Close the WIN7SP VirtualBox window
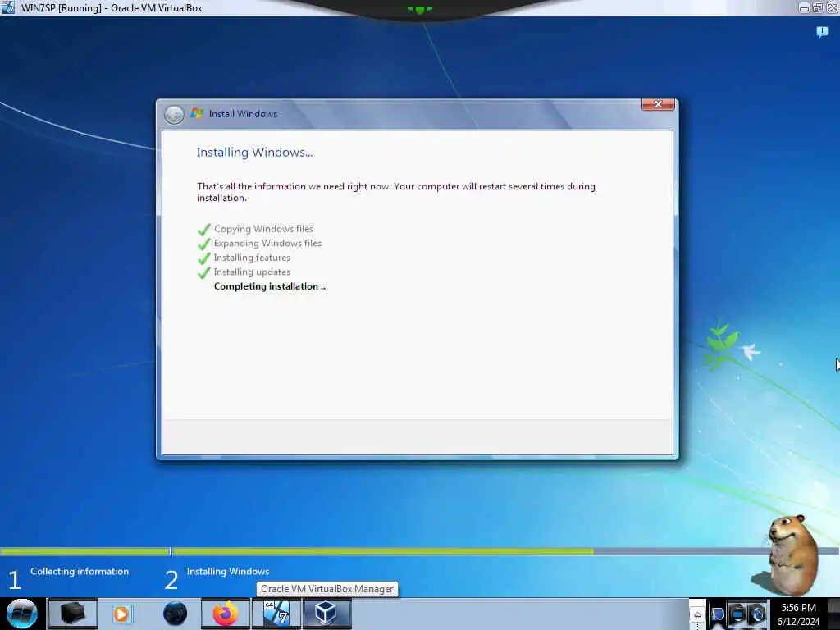The height and width of the screenshot is (630, 840). click(x=832, y=7)
